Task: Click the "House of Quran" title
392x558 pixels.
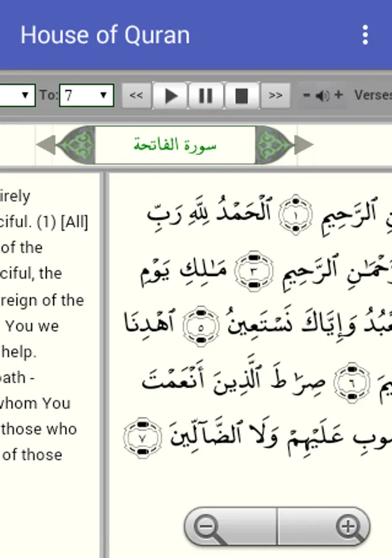Action: [105, 35]
